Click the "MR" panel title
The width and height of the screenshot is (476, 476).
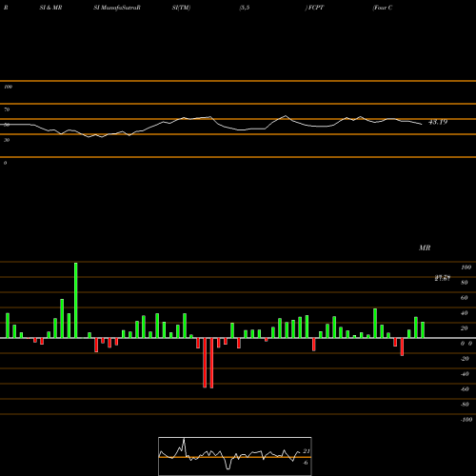pyautogui.click(x=425, y=248)
